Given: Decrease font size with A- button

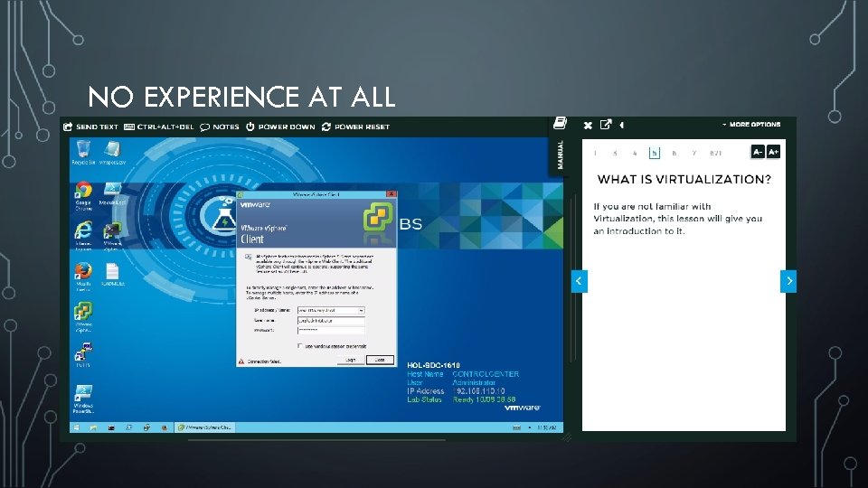Looking at the screenshot, I should [758, 152].
